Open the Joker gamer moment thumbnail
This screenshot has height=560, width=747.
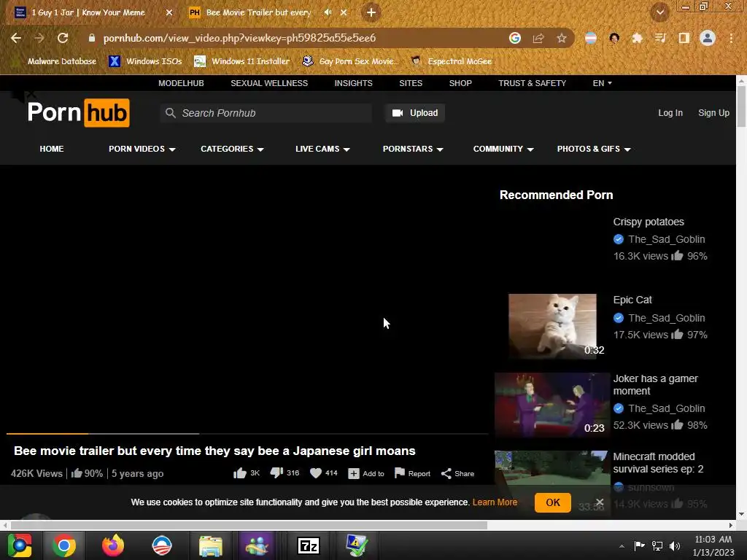[x=552, y=405]
